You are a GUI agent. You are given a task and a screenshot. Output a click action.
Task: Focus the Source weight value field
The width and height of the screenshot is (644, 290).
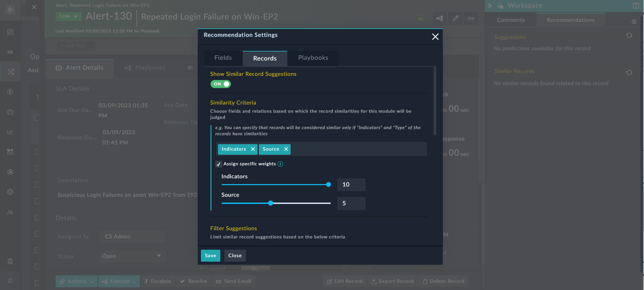click(351, 203)
